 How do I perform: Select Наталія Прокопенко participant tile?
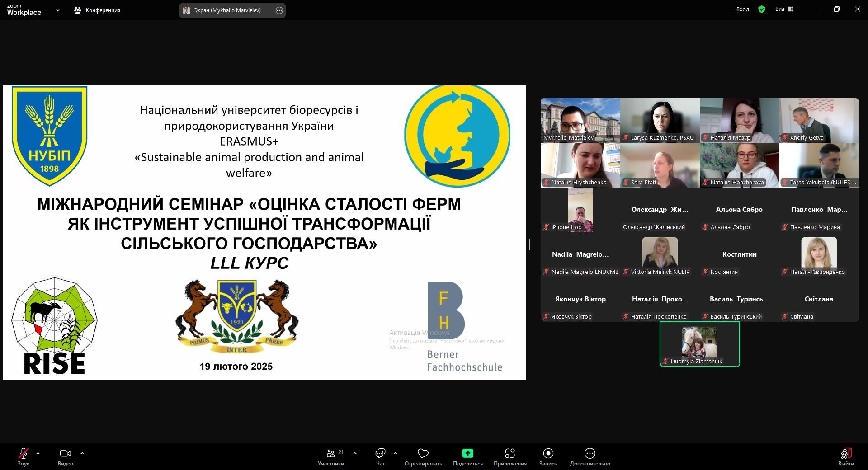coord(660,299)
